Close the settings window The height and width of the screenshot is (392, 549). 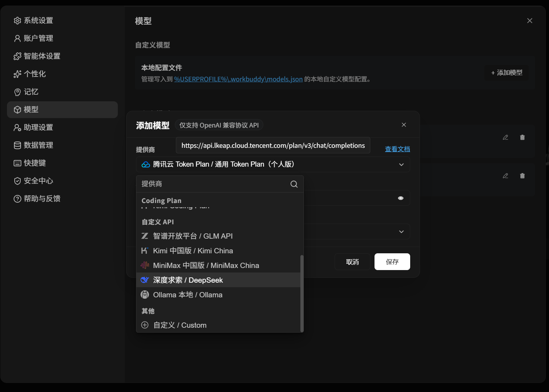pyautogui.click(x=530, y=21)
